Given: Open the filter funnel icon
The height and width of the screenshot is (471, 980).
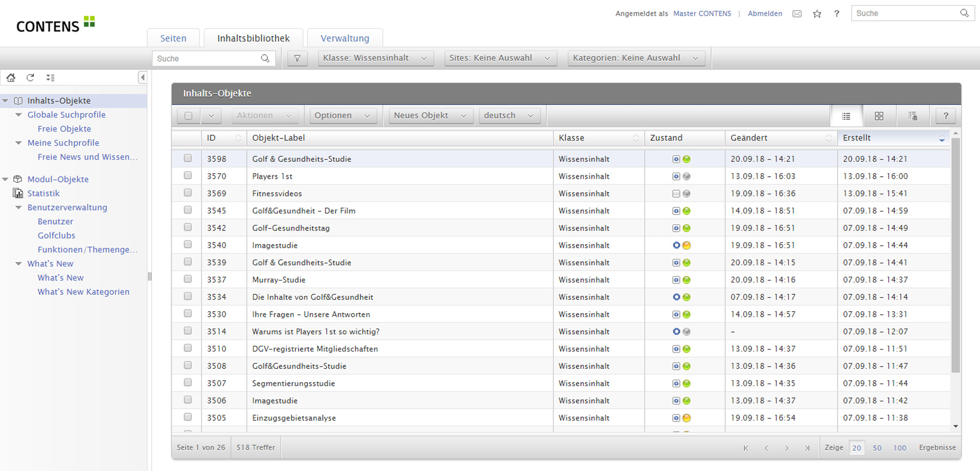Looking at the screenshot, I should pos(297,58).
